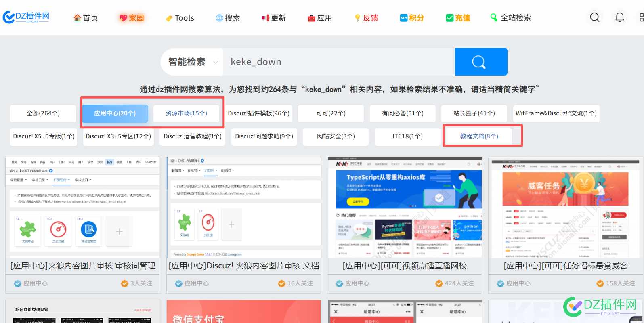Open title [应用中心][可可]任务招标悬赏威客
Viewport: 644px width, 323px height.
(x=566, y=266)
